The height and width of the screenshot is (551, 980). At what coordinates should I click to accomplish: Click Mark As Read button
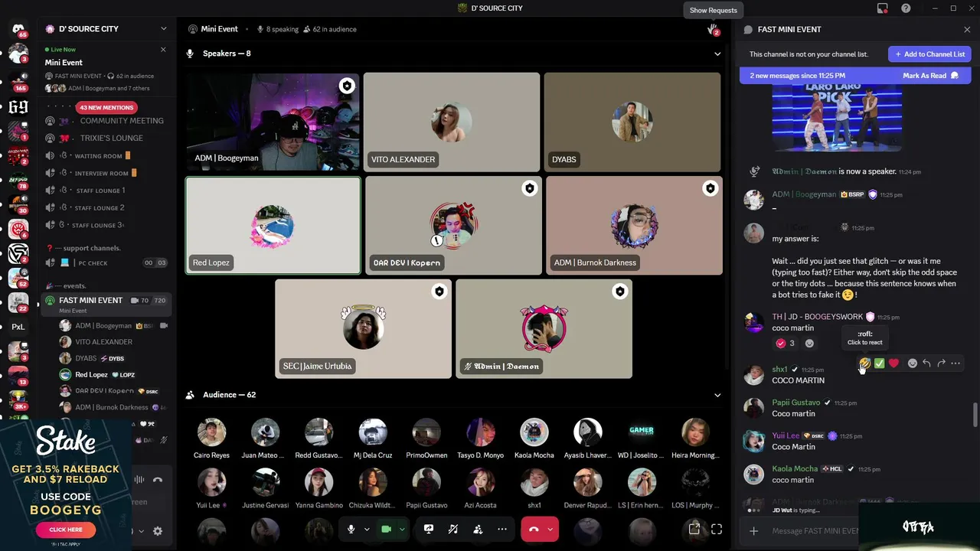pyautogui.click(x=930, y=76)
